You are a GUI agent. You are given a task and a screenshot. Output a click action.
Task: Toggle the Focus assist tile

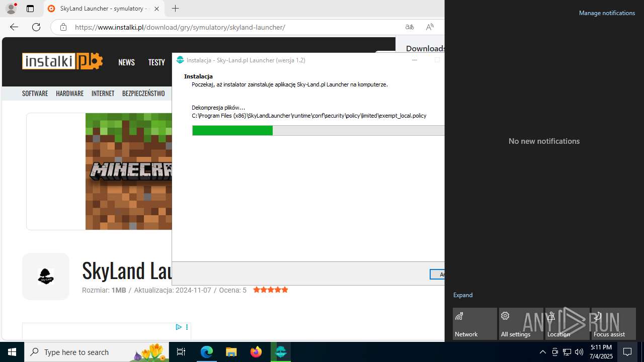[614, 324]
